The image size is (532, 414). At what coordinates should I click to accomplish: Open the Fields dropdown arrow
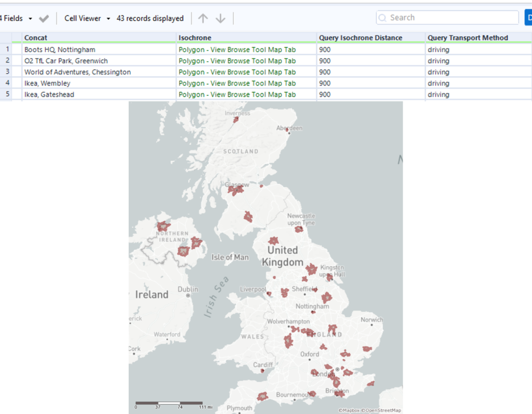point(30,18)
